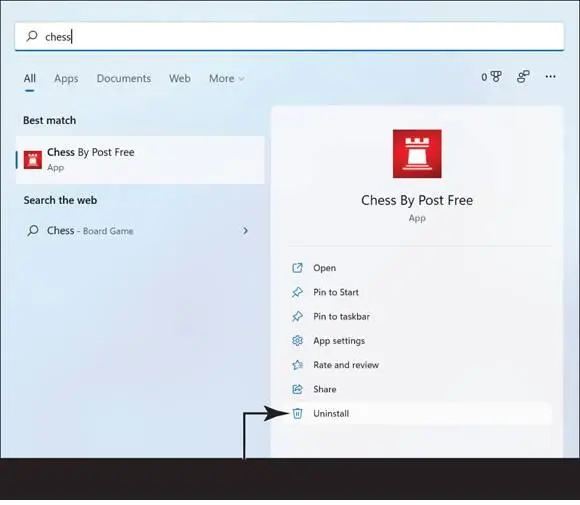This screenshot has height=505, width=580.
Task: Click the App settings gear icon
Action: point(297,341)
